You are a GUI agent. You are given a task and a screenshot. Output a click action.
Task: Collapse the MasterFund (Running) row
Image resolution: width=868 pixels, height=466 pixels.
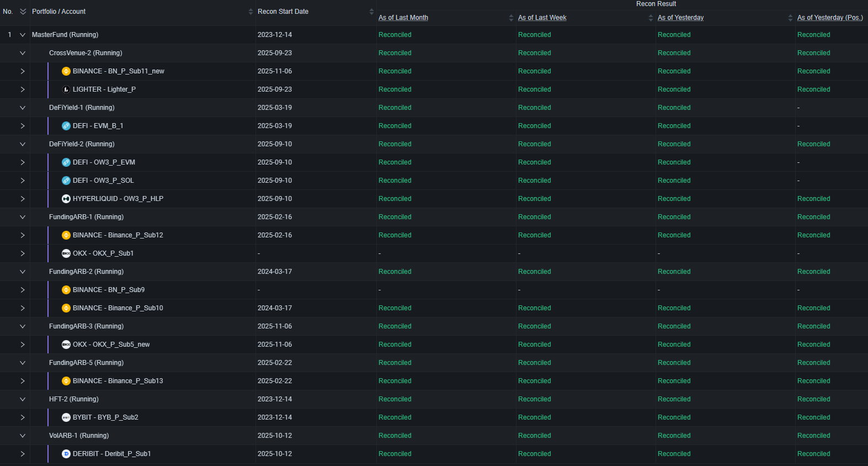(23, 35)
